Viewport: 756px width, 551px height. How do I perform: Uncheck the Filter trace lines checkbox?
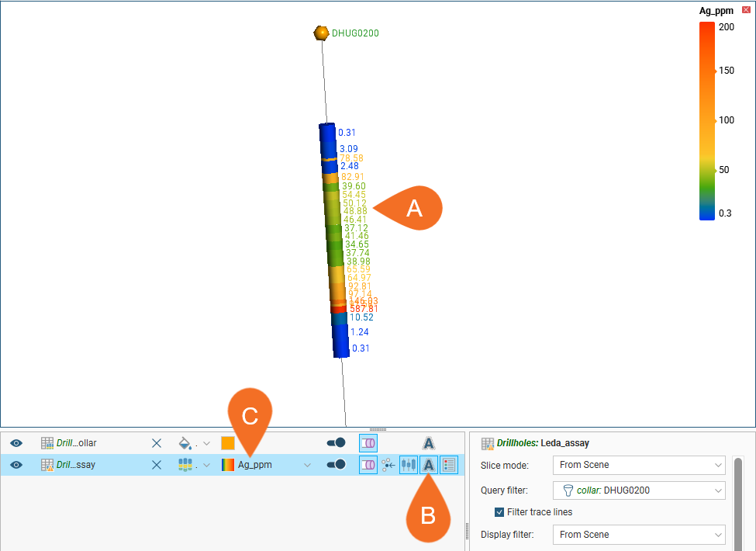(499, 511)
